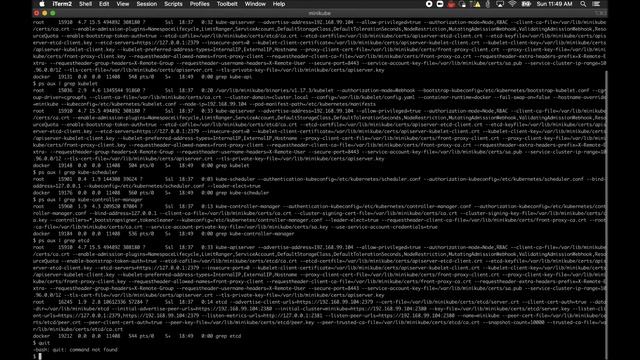The height and width of the screenshot is (360, 640).
Task: Zoom the minikube window with green button
Action: pos(52,13)
